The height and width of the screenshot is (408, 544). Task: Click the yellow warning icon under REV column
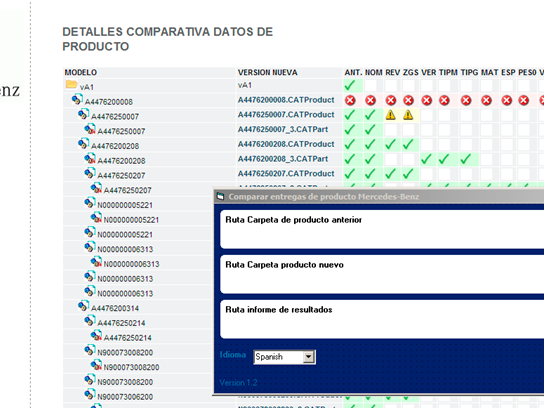[391, 115]
